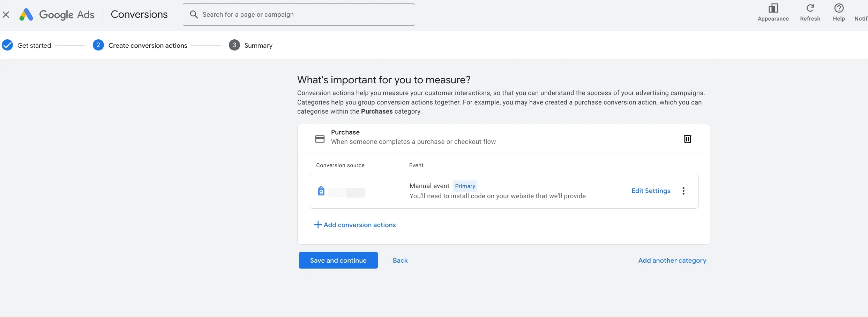
Task: Click the Google tag conversion source icon
Action: pos(321,191)
